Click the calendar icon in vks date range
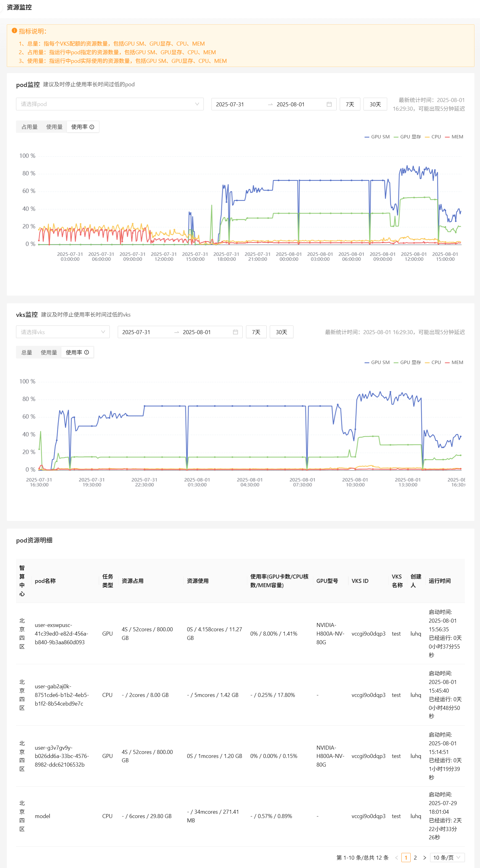 pos(235,332)
